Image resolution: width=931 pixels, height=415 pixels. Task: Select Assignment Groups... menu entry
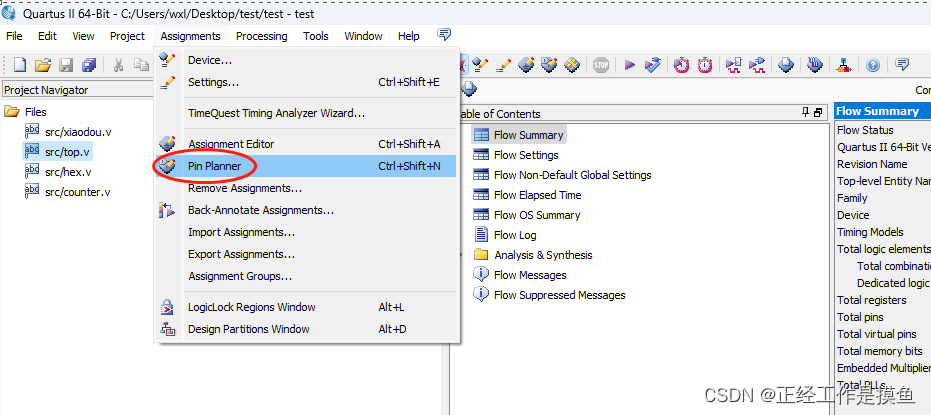307,276
